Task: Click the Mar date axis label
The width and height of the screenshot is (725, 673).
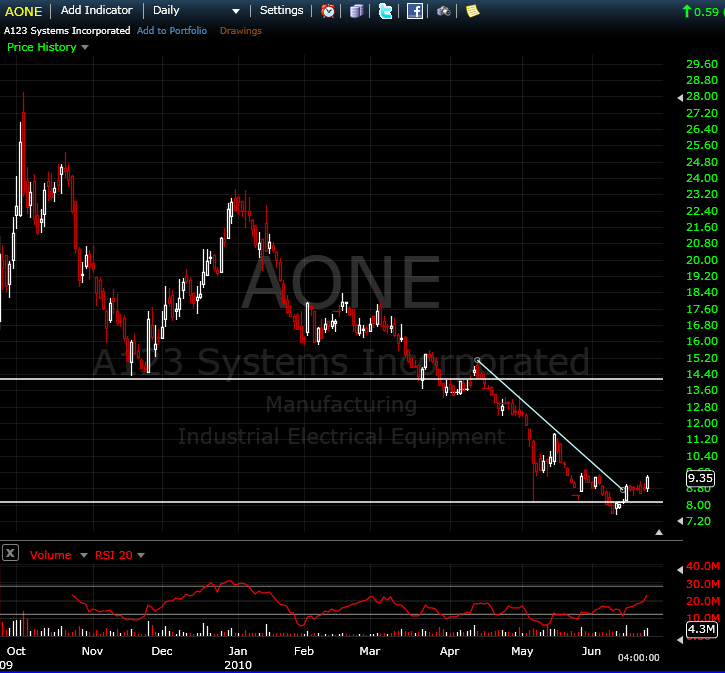Action: coord(369,651)
